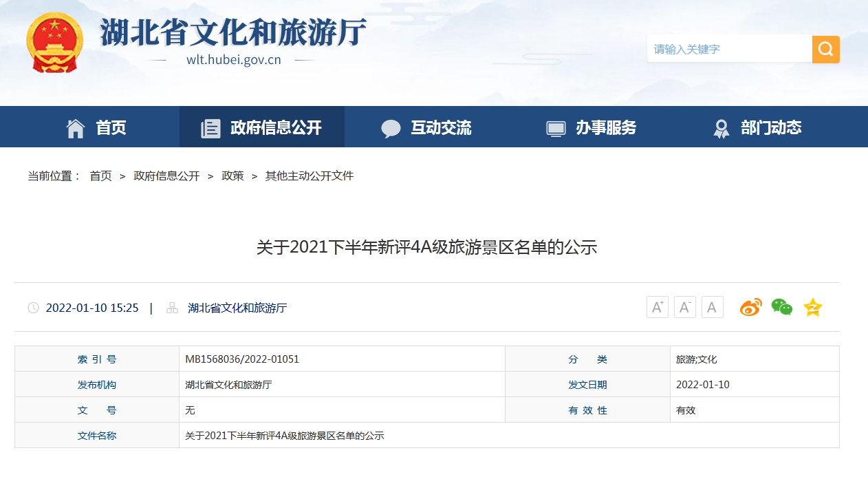Screen dimensions: 868x477
Task: Click the national emblem logo
Action: pos(54,43)
